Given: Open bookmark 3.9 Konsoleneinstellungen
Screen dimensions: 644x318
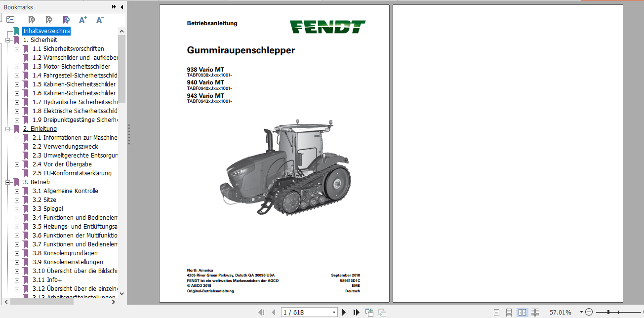Looking at the screenshot, I should pyautogui.click(x=68, y=262).
